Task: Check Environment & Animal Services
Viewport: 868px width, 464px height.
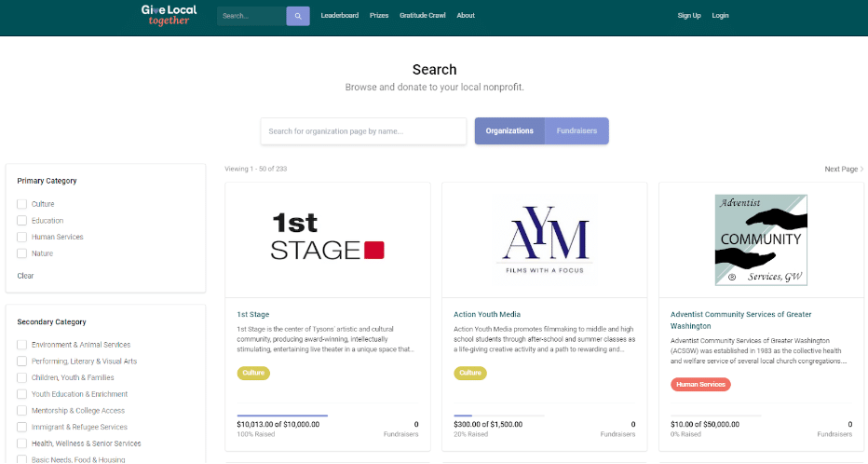Action: [x=22, y=345]
